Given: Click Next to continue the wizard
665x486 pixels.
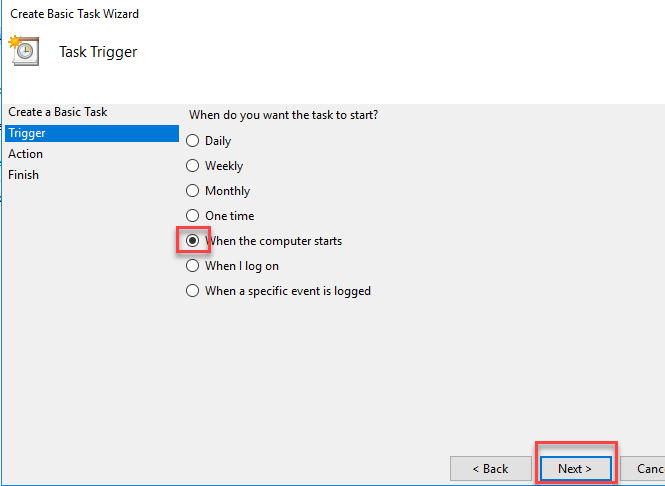Looking at the screenshot, I should [x=575, y=468].
